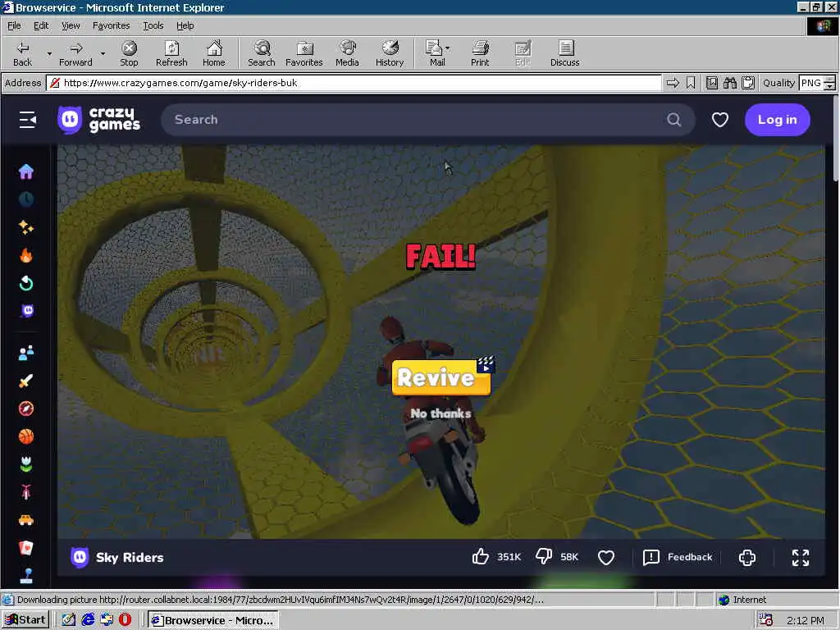Print the current page
840x630 pixels.
[x=480, y=53]
